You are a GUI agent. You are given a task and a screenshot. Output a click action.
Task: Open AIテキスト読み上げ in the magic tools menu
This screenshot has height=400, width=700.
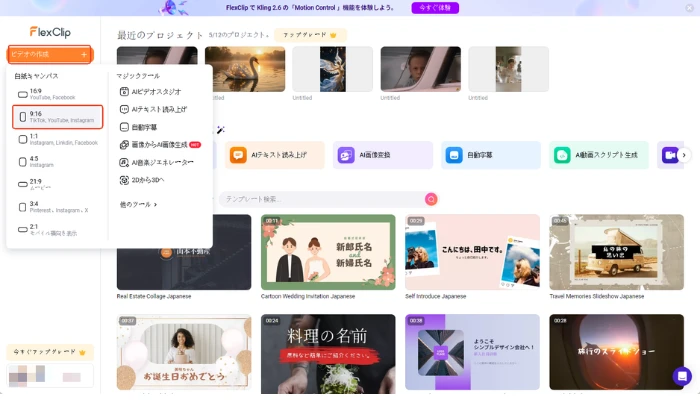pyautogui.click(x=153, y=109)
